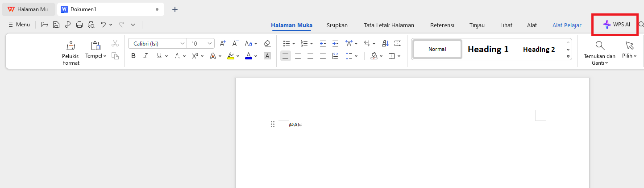
Task: Open the Tata Letak Halaman tab
Action: click(389, 25)
